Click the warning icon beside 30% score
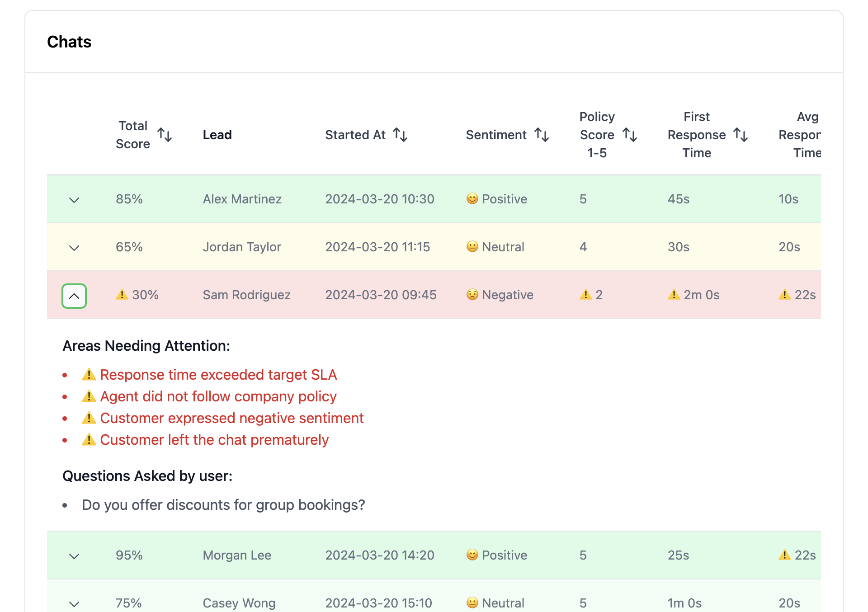 (121, 295)
